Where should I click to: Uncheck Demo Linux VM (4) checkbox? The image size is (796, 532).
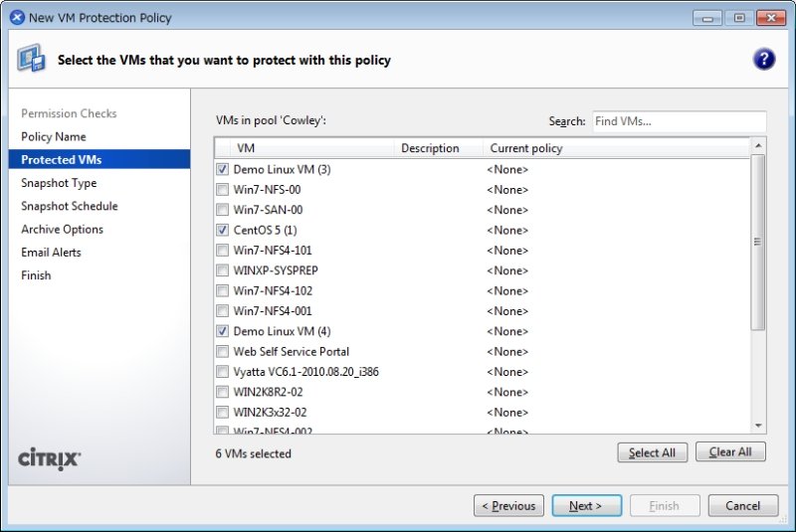tap(222, 332)
